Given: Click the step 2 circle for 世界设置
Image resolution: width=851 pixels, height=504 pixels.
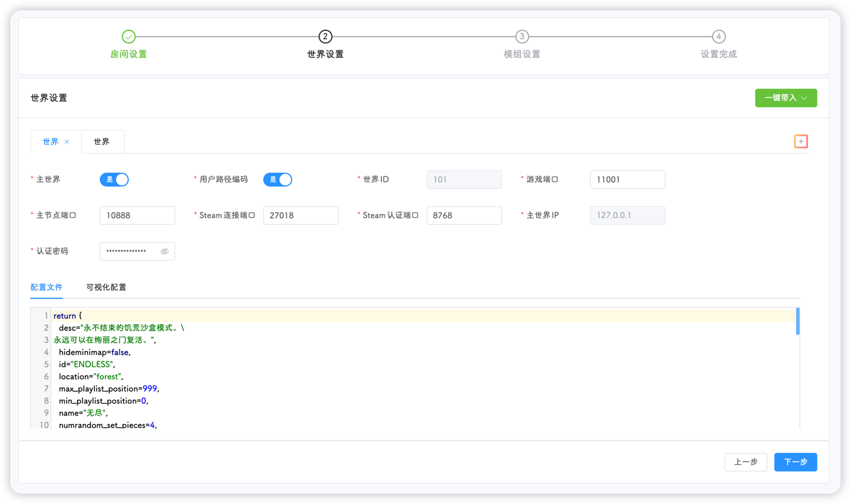Looking at the screenshot, I should [325, 36].
